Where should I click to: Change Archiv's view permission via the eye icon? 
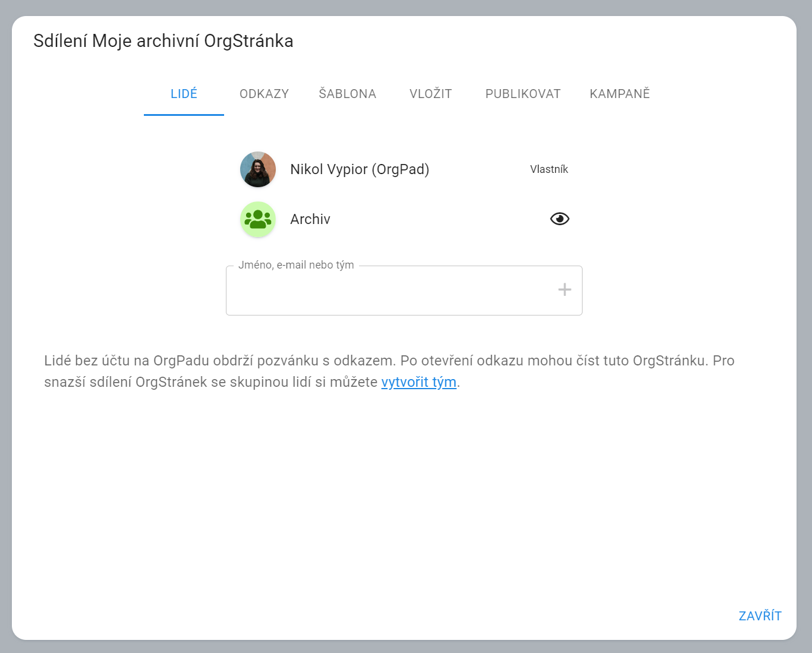click(x=559, y=219)
